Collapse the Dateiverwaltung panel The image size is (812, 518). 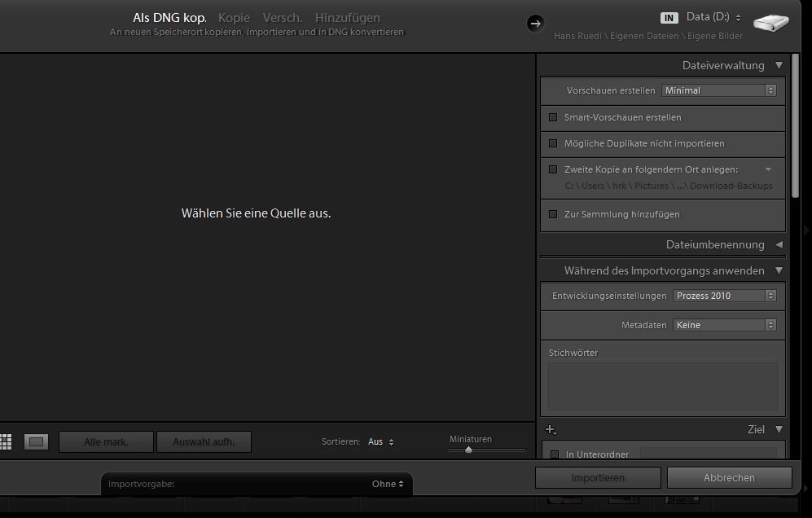[779, 65]
